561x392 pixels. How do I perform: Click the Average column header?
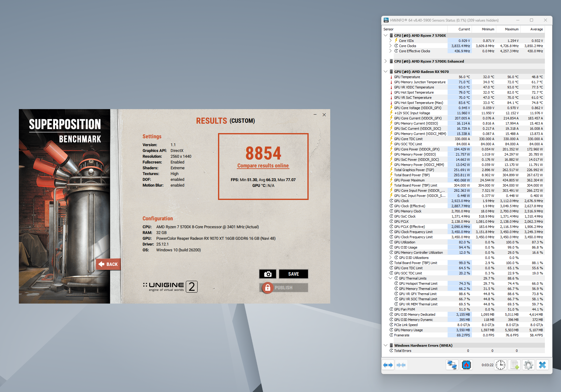pos(532,29)
